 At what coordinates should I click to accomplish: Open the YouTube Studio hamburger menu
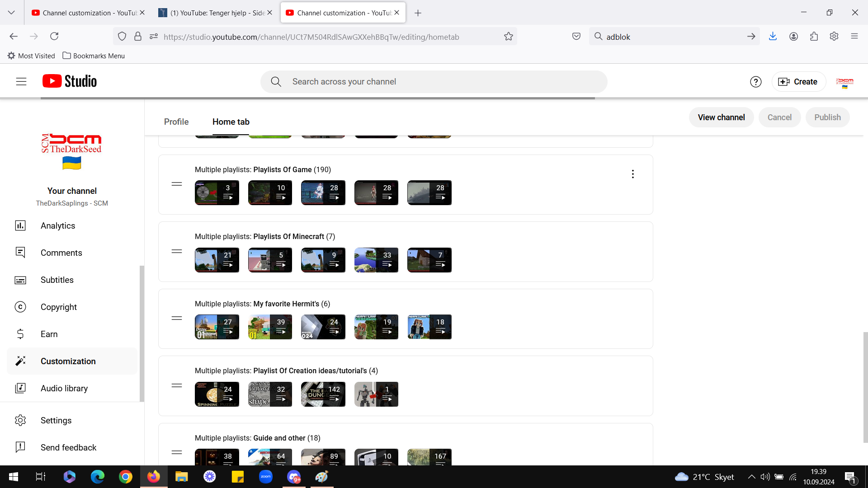[21, 82]
